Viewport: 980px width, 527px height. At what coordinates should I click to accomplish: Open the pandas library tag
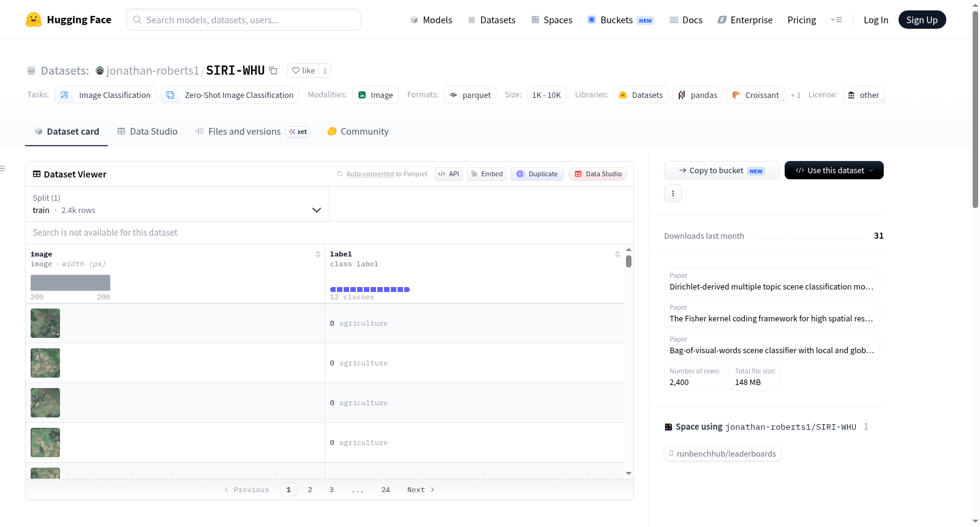698,95
